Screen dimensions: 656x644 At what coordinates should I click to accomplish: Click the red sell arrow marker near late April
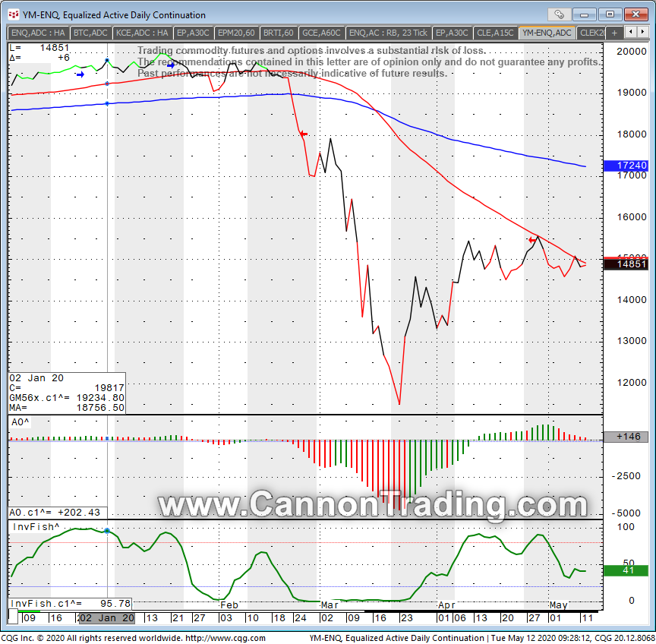532,240
